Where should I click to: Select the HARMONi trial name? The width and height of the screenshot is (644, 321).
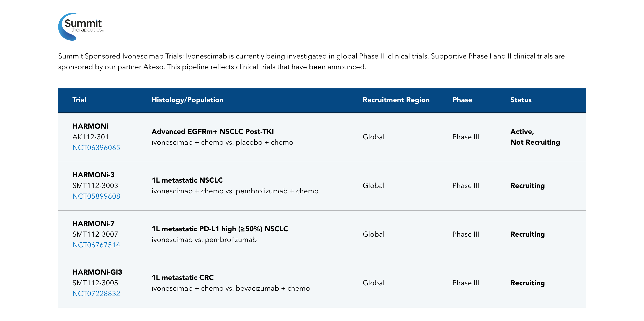pyautogui.click(x=90, y=126)
